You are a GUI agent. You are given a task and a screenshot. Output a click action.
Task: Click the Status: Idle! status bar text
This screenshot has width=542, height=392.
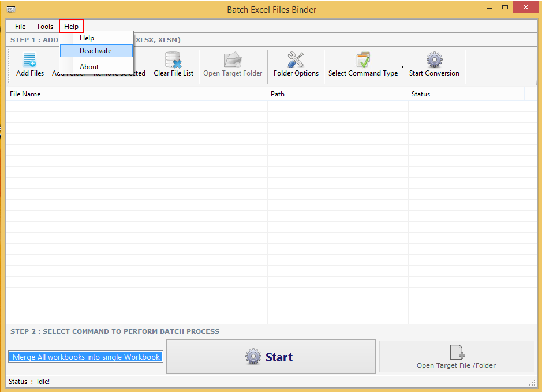[29, 382]
